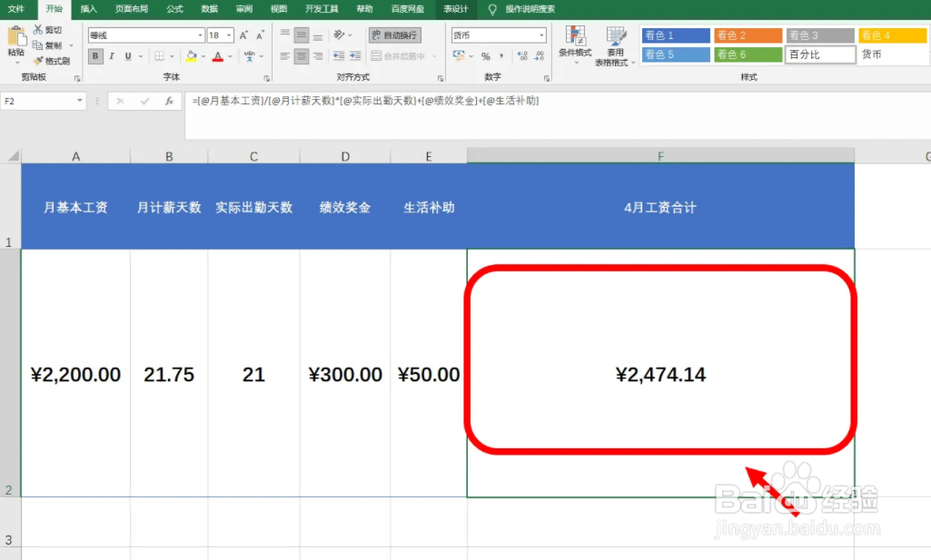Toggle bold formatting on the selected cell
The image size is (931, 560).
[x=94, y=54]
